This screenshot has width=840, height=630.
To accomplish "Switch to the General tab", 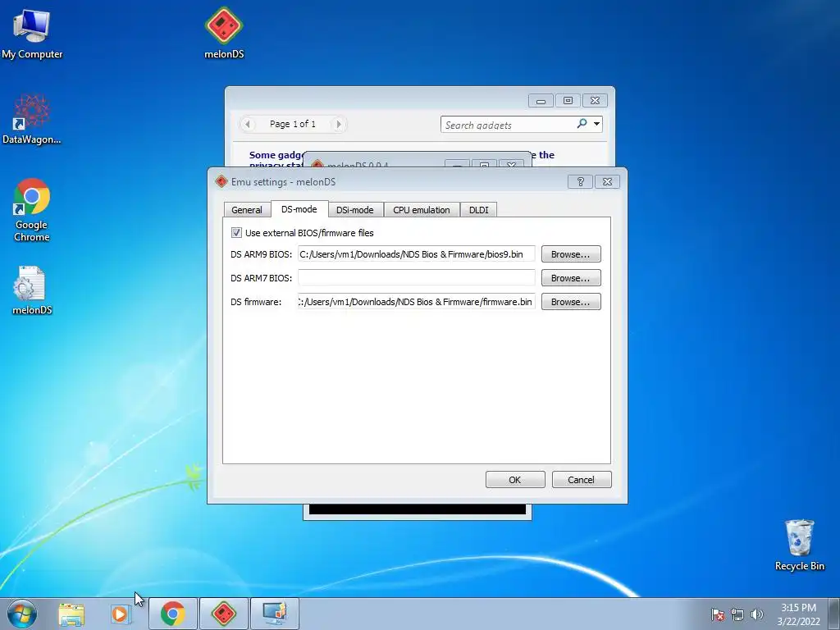I will (247, 209).
